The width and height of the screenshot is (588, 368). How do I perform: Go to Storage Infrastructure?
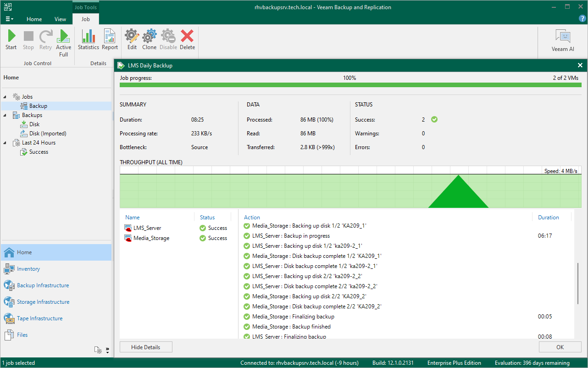(56, 302)
